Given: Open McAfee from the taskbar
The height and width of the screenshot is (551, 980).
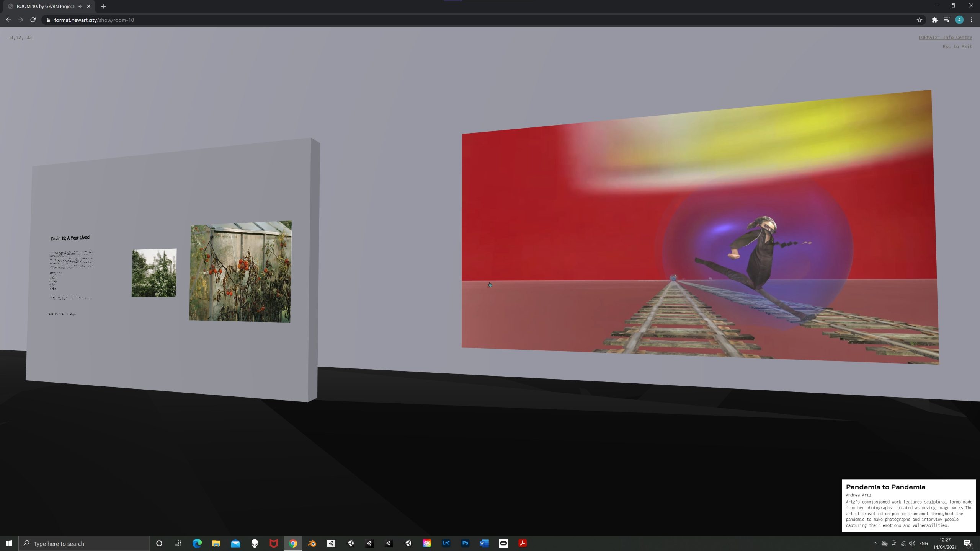Looking at the screenshot, I should coord(274,543).
